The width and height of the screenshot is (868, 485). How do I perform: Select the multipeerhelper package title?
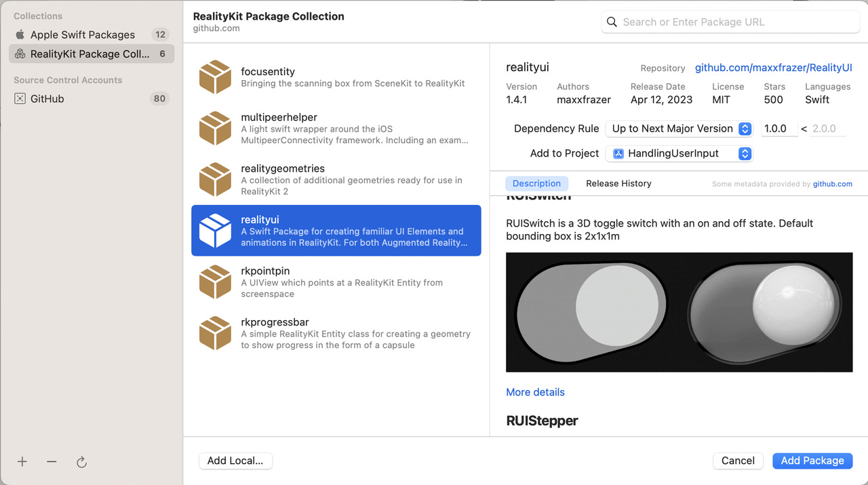[279, 117]
